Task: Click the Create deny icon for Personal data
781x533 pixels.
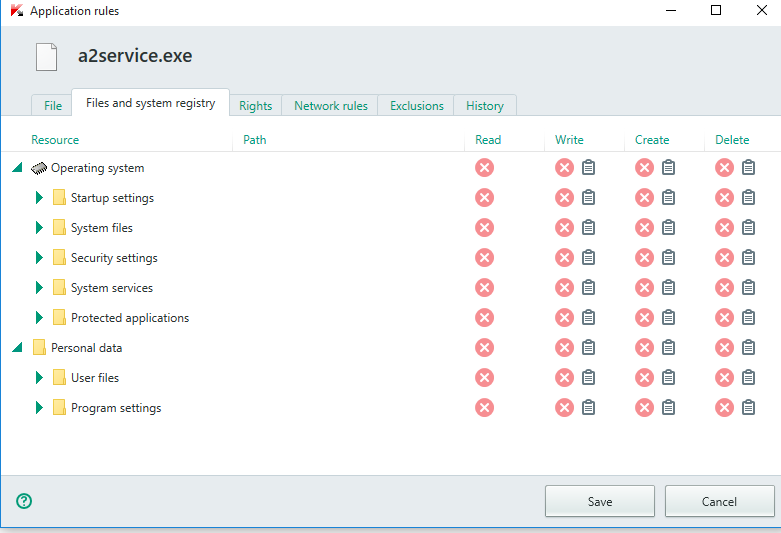Action: (x=644, y=348)
